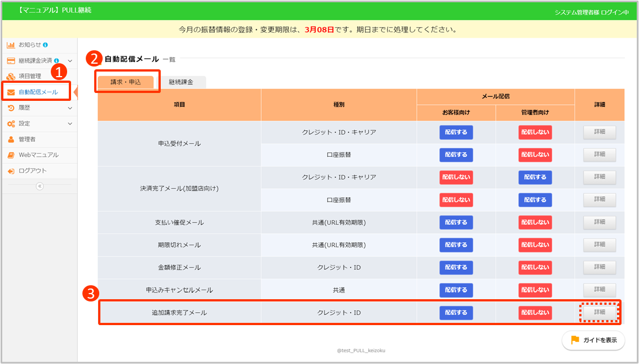Open 詳細 for 支払い催促メール
The height and width of the screenshot is (364, 639).
pos(600,223)
